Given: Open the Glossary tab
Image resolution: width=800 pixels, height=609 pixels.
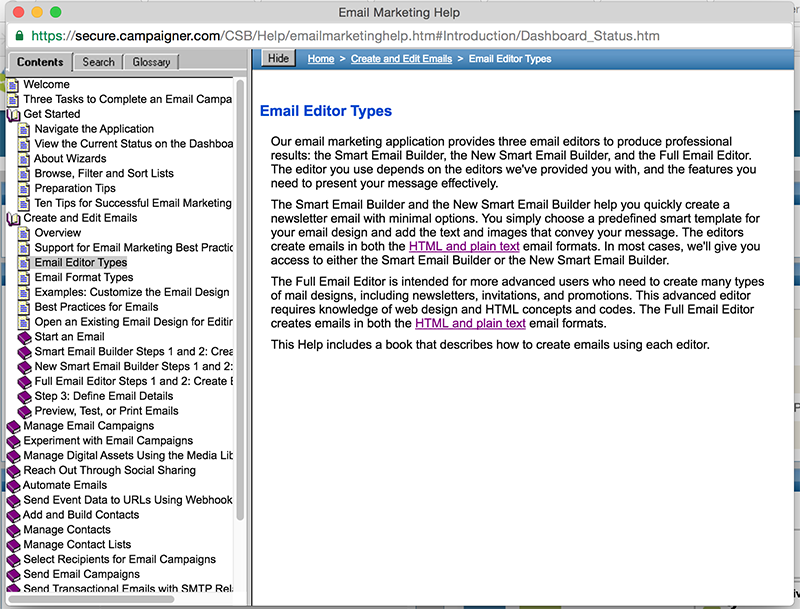Looking at the screenshot, I should pos(151,62).
